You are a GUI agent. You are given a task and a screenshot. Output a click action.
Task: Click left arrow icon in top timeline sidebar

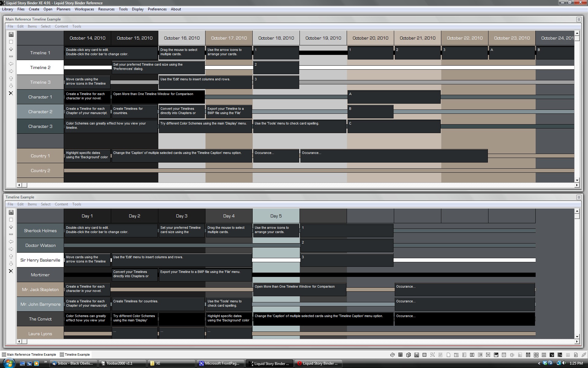pyautogui.click(x=11, y=64)
